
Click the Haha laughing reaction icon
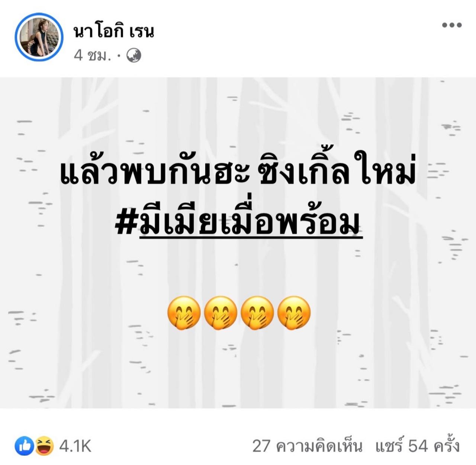(x=44, y=445)
